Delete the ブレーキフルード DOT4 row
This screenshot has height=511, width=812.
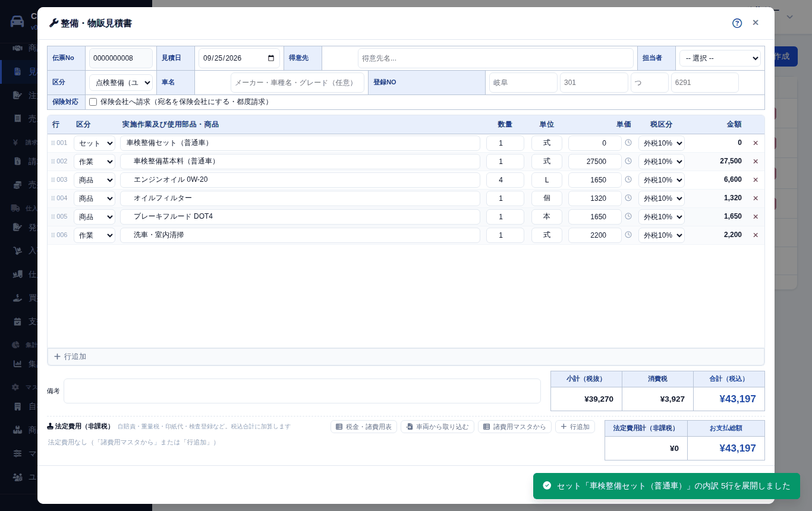pos(756,217)
